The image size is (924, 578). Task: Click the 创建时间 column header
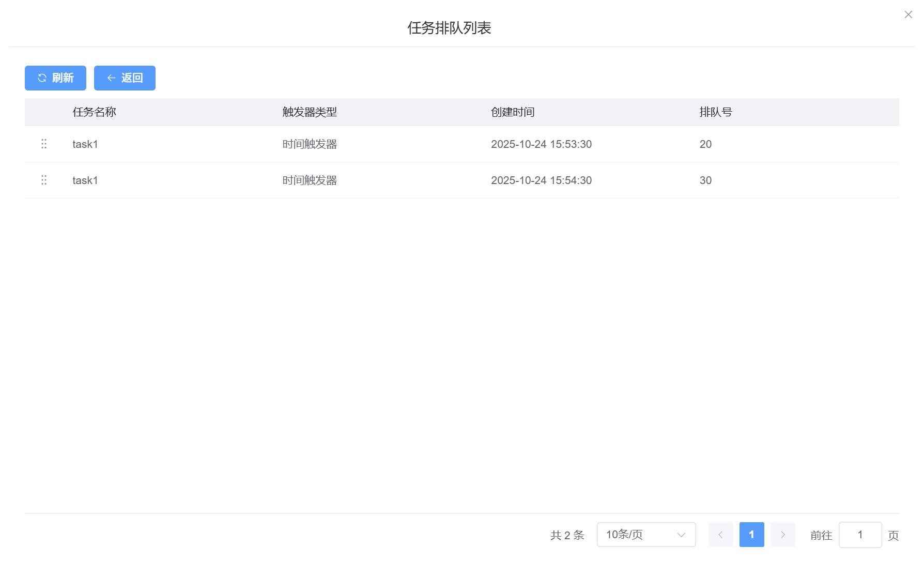[x=512, y=112]
